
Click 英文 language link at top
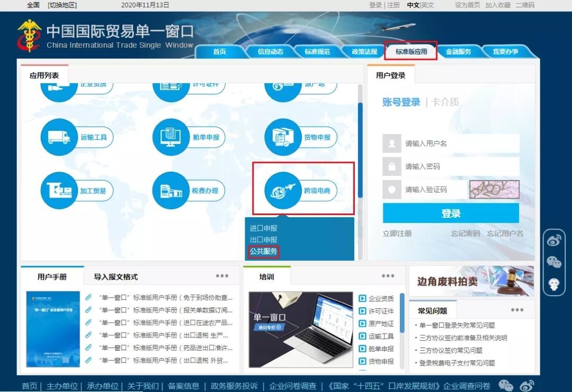tap(427, 5)
